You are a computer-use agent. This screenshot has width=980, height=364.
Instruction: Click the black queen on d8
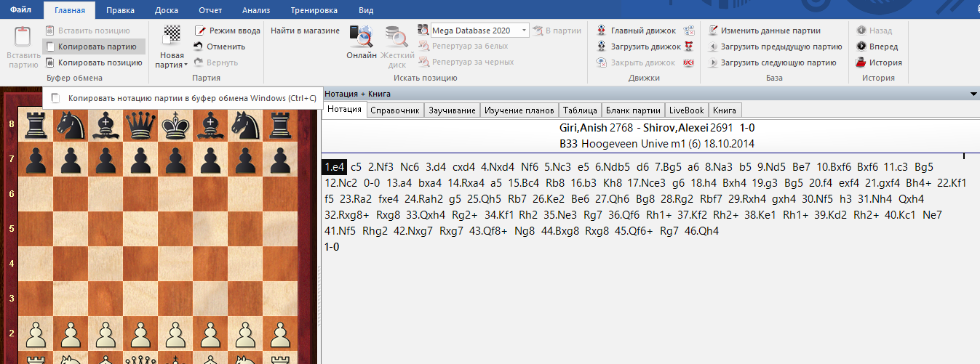pyautogui.click(x=139, y=124)
